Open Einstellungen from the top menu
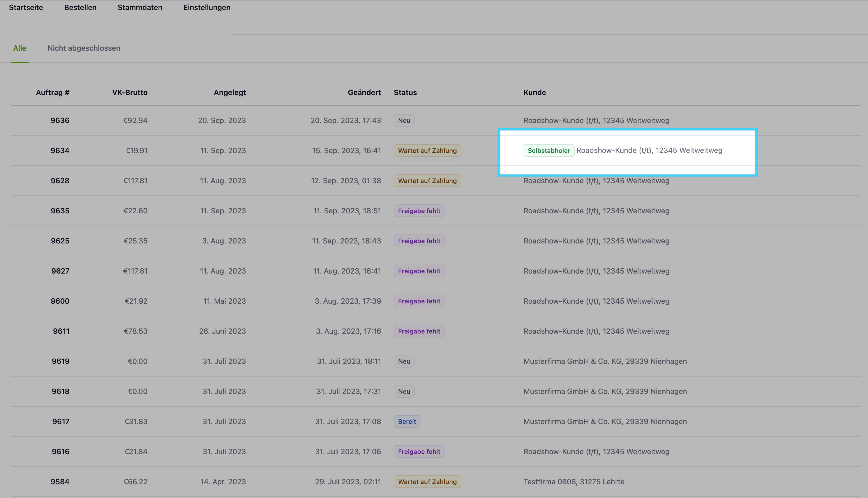 click(207, 7)
